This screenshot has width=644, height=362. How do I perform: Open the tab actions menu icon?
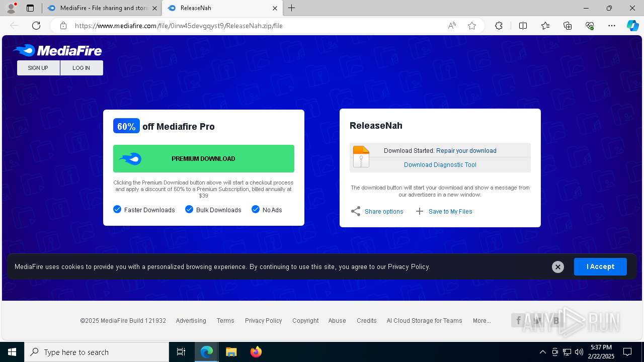click(30, 8)
